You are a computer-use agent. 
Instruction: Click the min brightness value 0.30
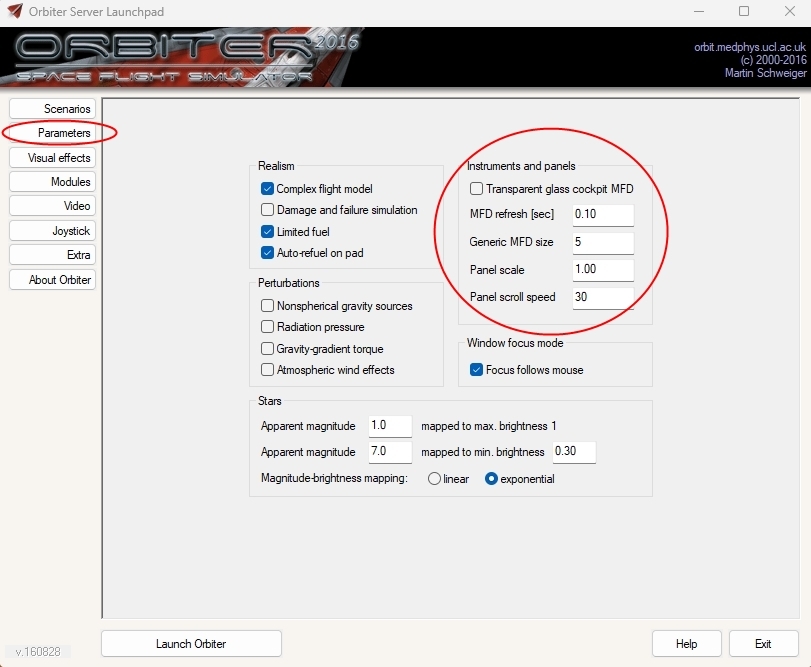(574, 452)
